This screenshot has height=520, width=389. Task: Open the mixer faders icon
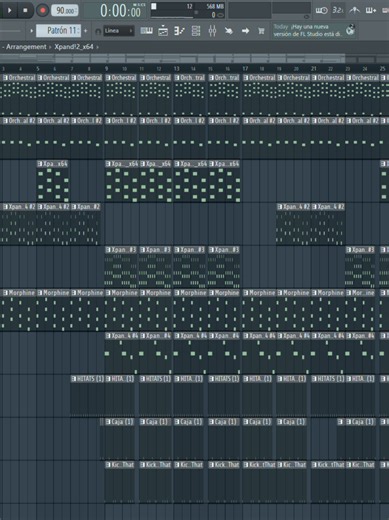[212, 31]
